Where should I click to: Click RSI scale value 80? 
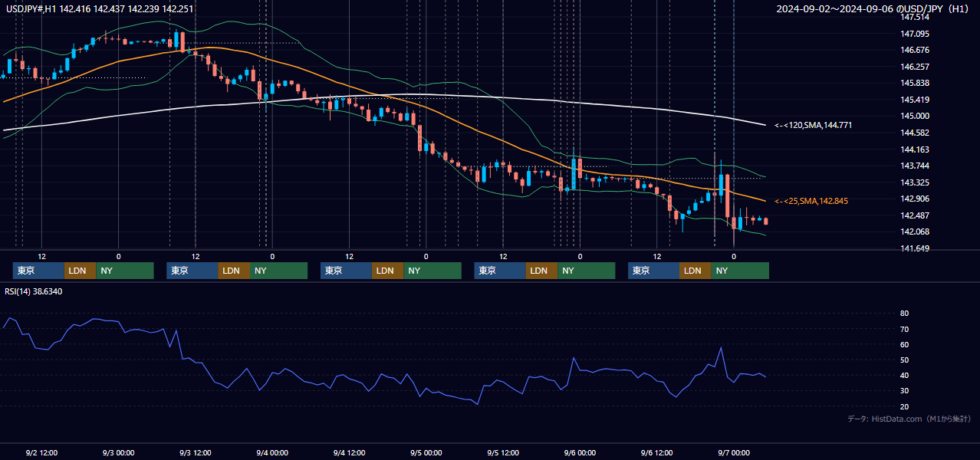[905, 314]
